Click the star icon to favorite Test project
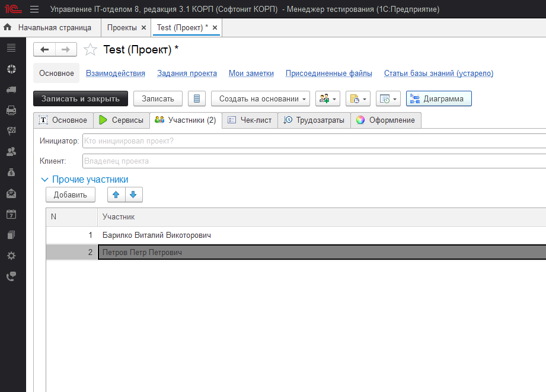Viewport: 546px width, 392px height. pos(90,50)
